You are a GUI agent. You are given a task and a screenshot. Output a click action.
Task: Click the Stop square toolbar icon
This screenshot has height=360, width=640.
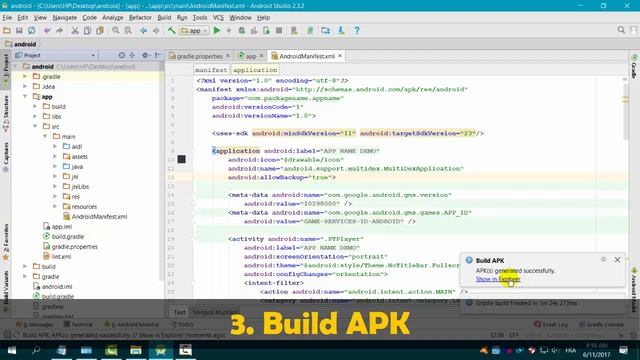point(279,31)
